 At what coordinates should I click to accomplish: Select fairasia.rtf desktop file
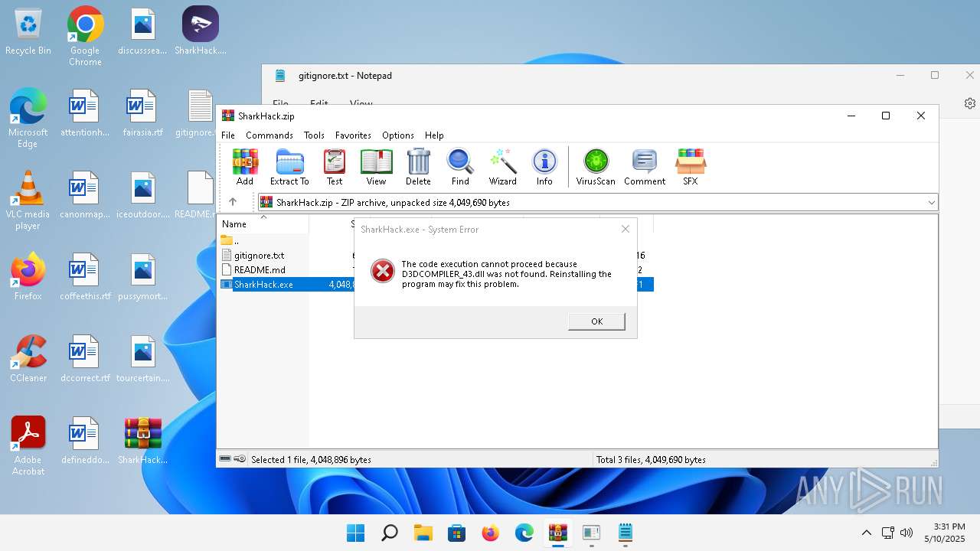(x=142, y=113)
